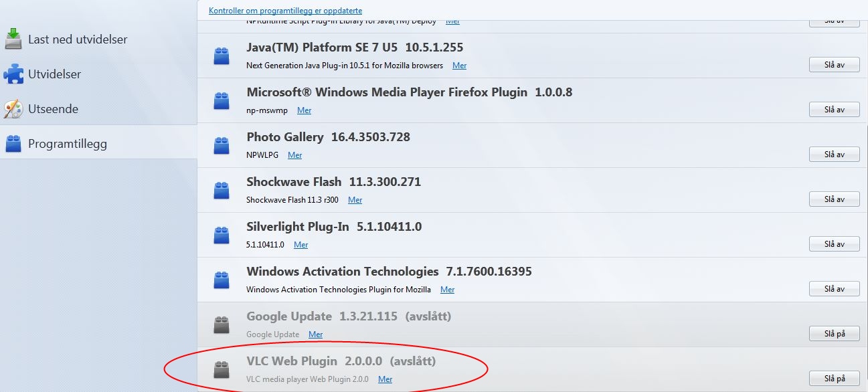Enable VLC Web Plugin with Slå på
Image resolution: width=868 pixels, height=392 pixels.
(835, 378)
